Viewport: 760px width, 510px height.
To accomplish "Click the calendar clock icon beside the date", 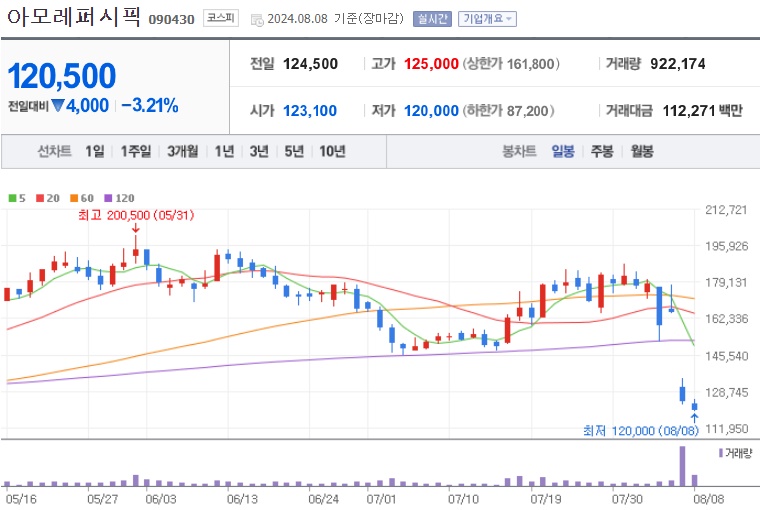I will 257,20.
